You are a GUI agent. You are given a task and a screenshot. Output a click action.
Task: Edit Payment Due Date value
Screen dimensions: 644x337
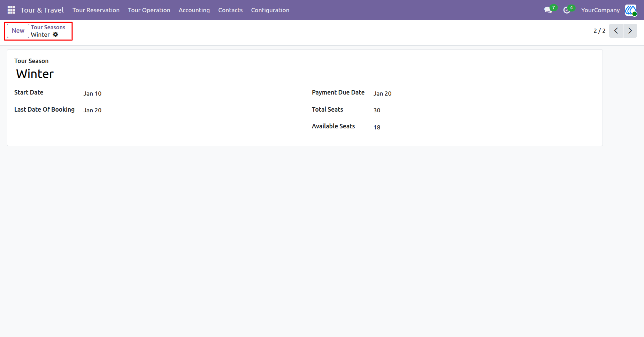[x=382, y=93]
